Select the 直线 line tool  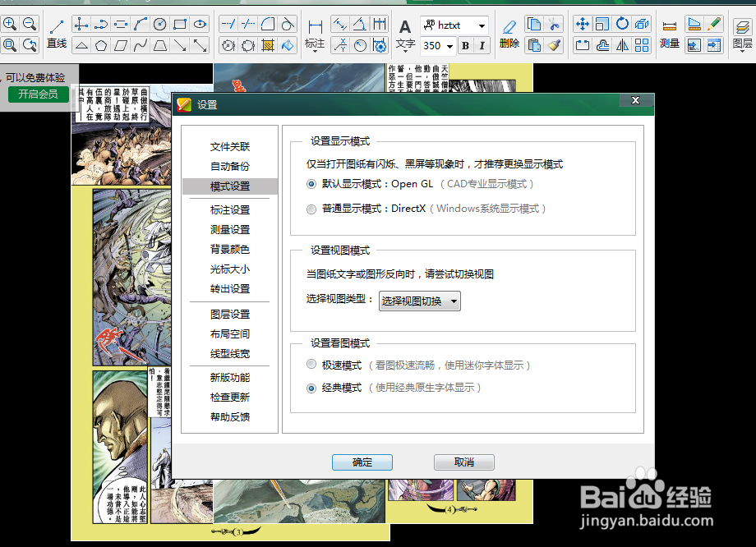click(57, 34)
